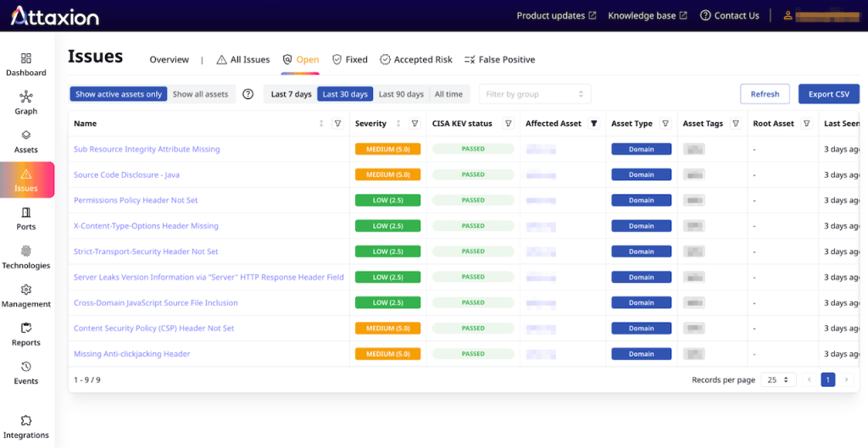Sort by Severity column arrows
868x448 pixels.
398,124
